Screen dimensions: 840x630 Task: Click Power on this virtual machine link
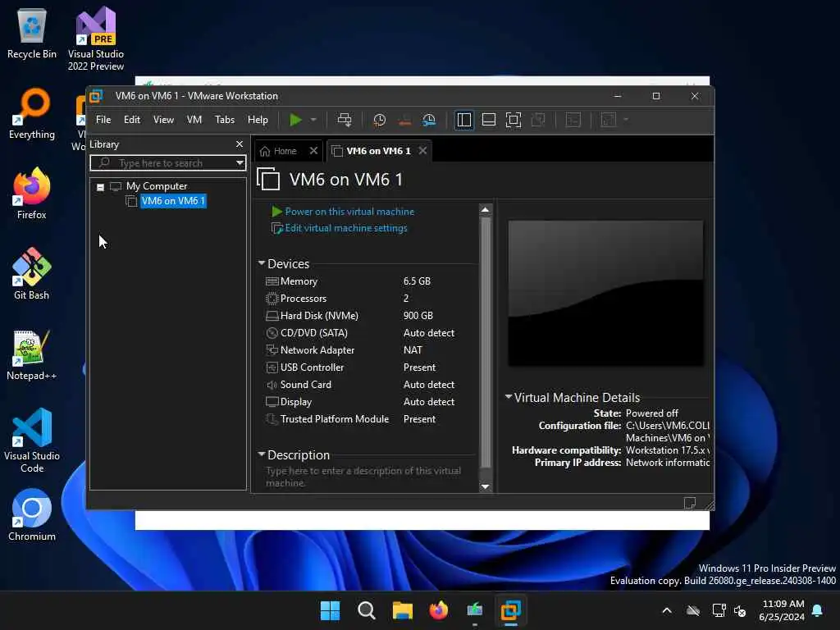[349, 212]
